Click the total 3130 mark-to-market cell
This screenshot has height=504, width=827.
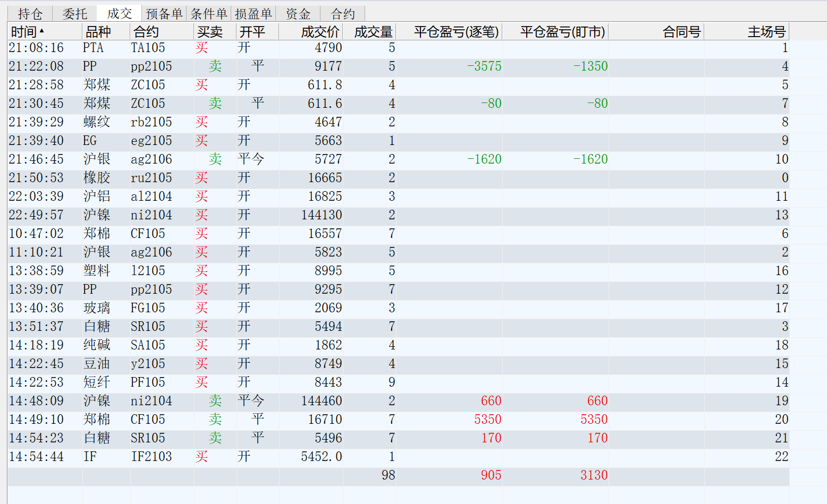(594, 475)
